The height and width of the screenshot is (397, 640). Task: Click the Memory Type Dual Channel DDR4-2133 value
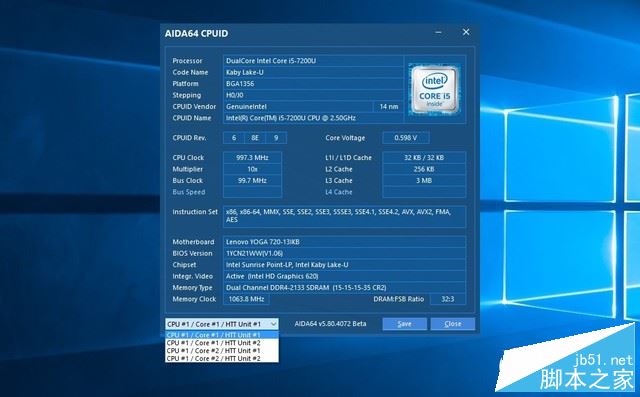pyautogui.click(x=344, y=288)
